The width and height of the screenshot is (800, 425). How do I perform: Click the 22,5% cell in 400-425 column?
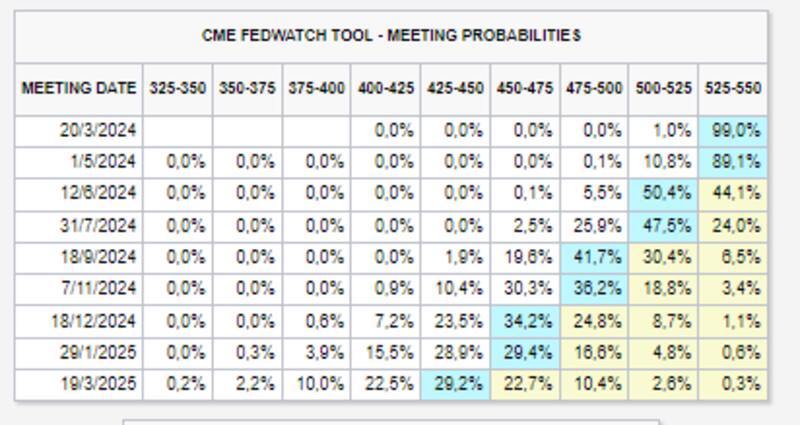[387, 383]
